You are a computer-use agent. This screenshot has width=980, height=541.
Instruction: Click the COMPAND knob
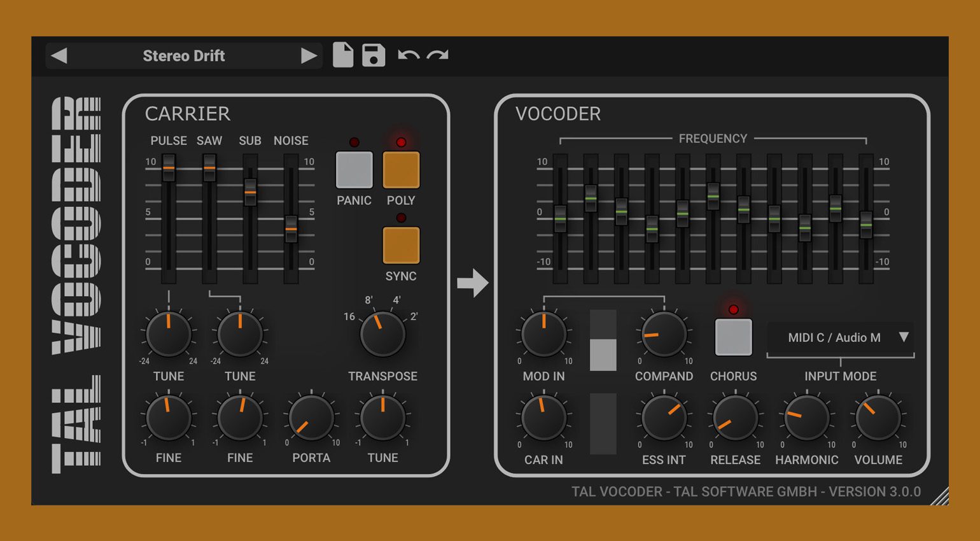point(664,334)
